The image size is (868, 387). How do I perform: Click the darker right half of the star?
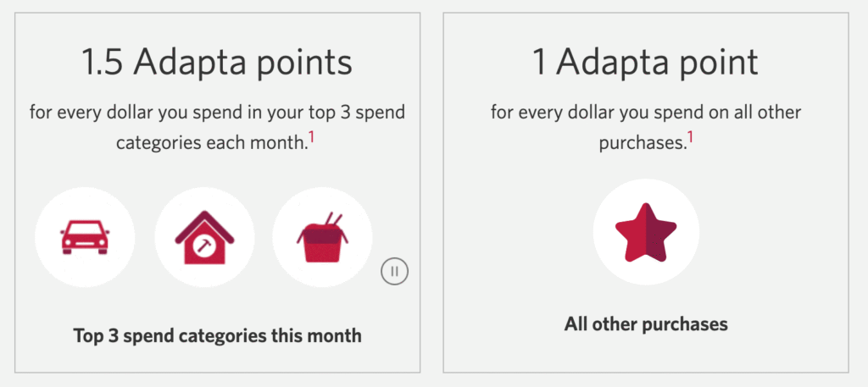(x=659, y=234)
